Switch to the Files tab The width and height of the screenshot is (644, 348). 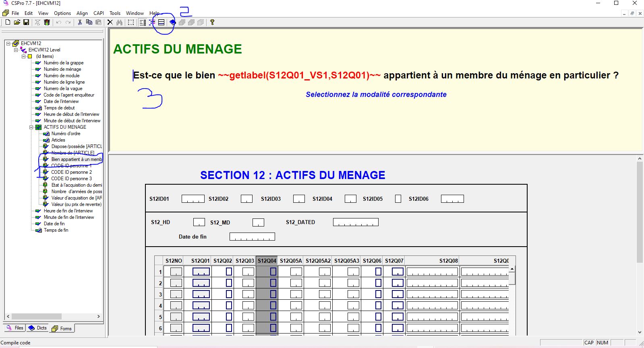tap(15, 328)
